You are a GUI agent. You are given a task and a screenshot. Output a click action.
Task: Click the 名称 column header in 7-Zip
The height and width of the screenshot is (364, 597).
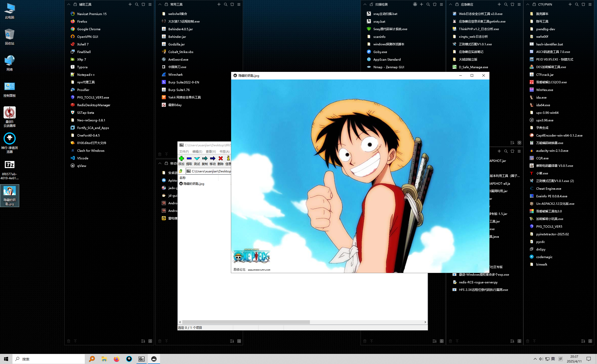click(x=183, y=178)
